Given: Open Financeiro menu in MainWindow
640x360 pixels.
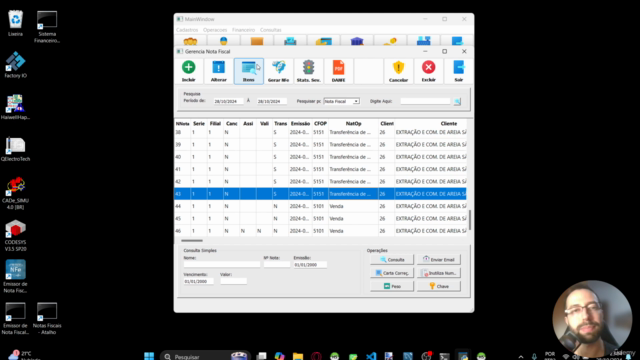Looking at the screenshot, I should pyautogui.click(x=243, y=30).
